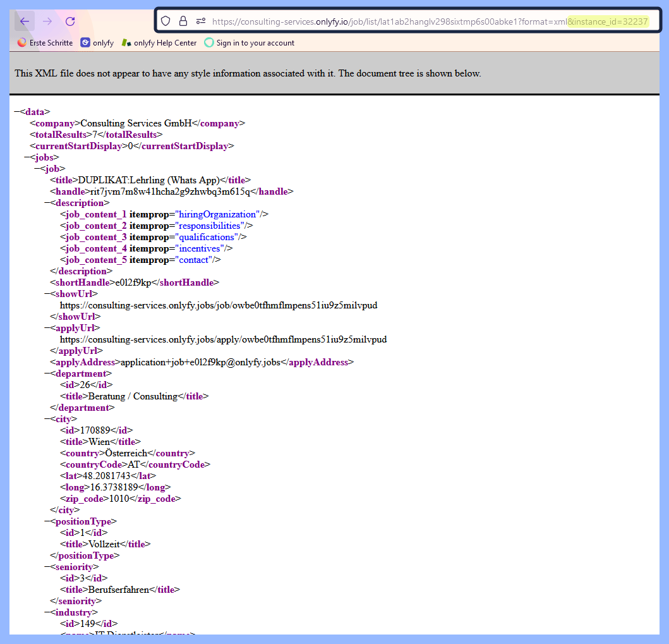Collapse the data root element
Viewport: 669px width, 644px height.
pyautogui.click(x=17, y=111)
